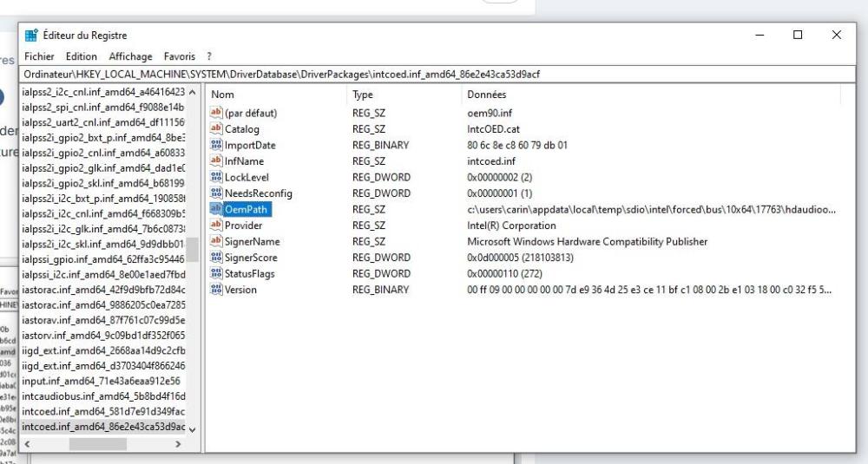Maximize the Éditeur du Registre window
Viewport: 868px width, 464px height.
coord(798,35)
